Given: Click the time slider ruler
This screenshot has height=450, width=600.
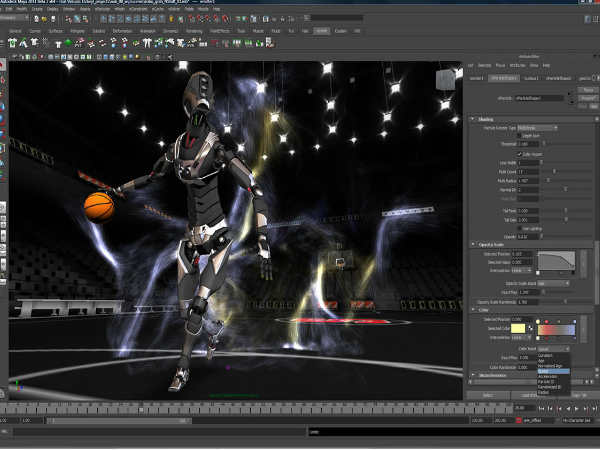Looking at the screenshot, I should click(x=256, y=409).
